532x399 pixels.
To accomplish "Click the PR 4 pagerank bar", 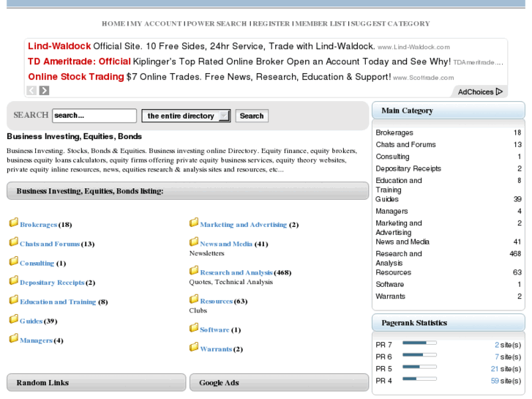I will coord(419,379).
